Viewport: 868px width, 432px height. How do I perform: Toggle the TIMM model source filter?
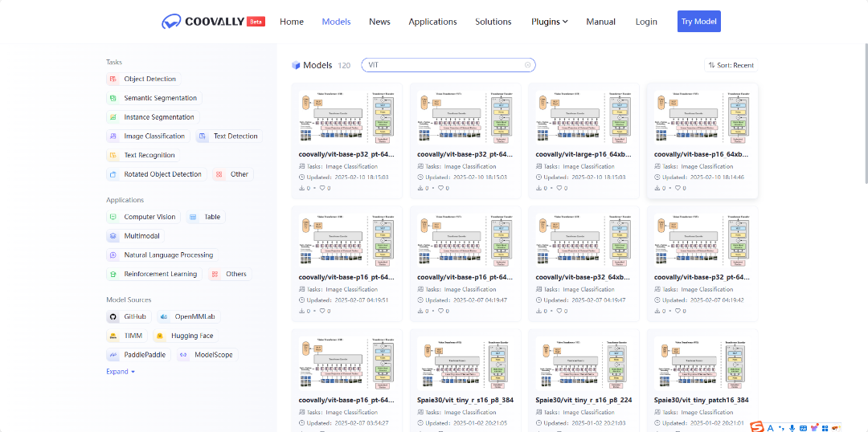point(127,336)
